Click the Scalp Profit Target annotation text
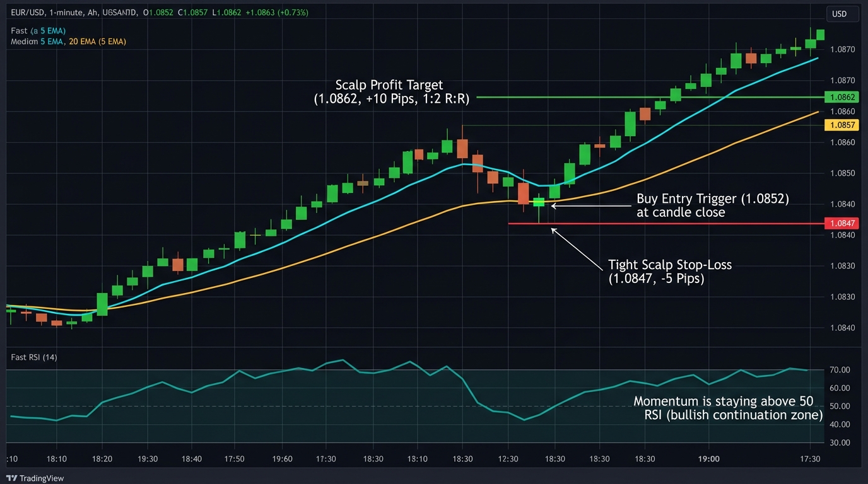 click(x=391, y=92)
